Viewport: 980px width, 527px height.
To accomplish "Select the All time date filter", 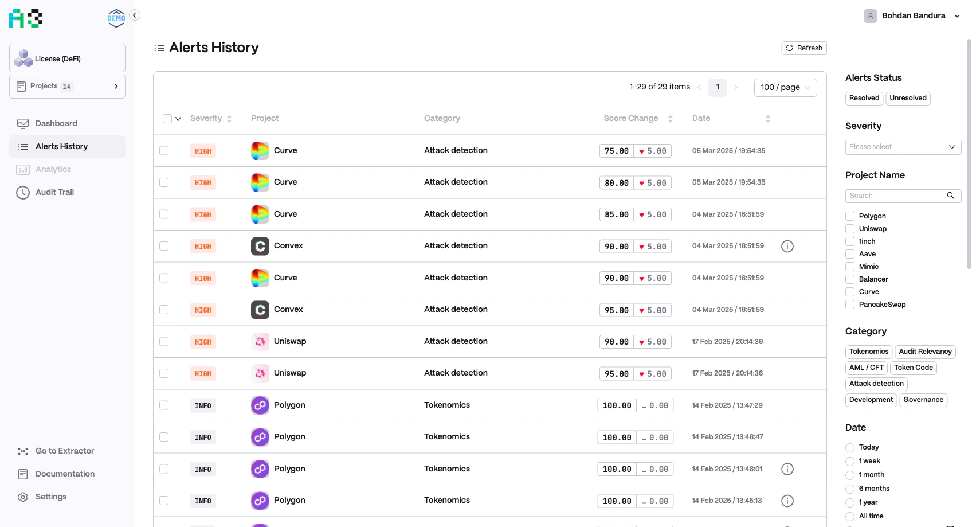I will click(850, 517).
